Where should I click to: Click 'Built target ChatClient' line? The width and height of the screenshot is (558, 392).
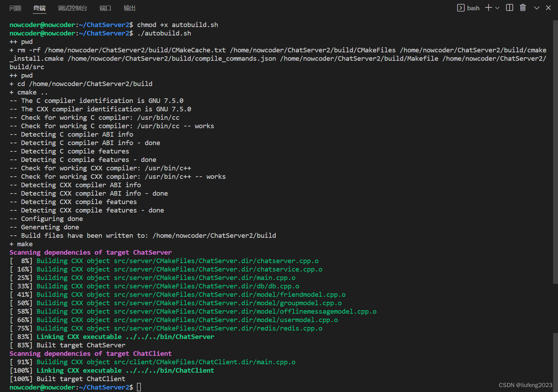[67, 379]
